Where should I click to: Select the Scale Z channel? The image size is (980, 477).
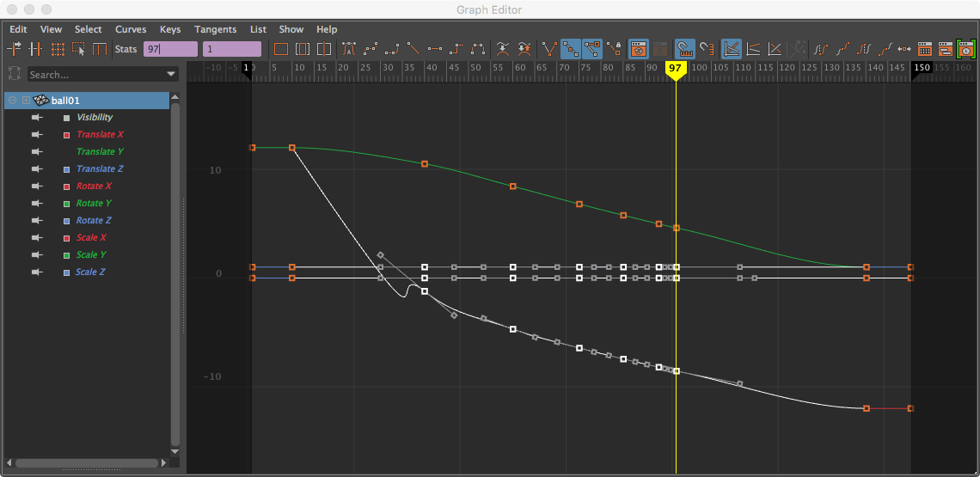[x=89, y=272]
